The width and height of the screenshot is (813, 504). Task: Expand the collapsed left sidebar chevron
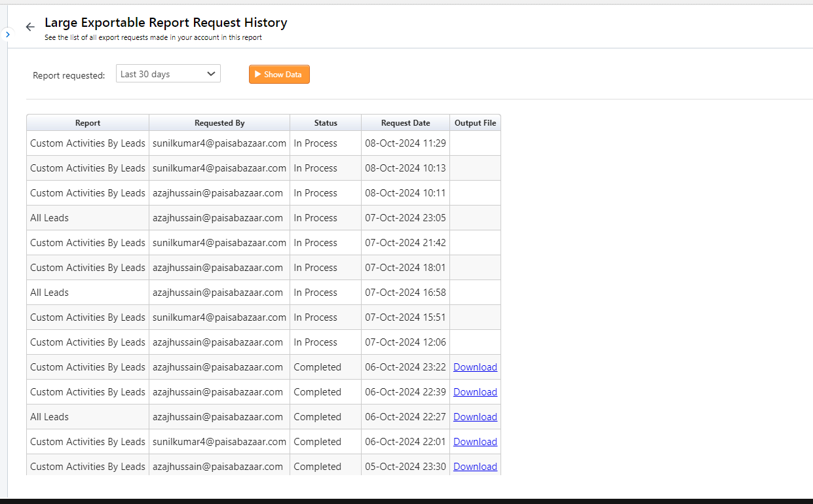coord(7,34)
